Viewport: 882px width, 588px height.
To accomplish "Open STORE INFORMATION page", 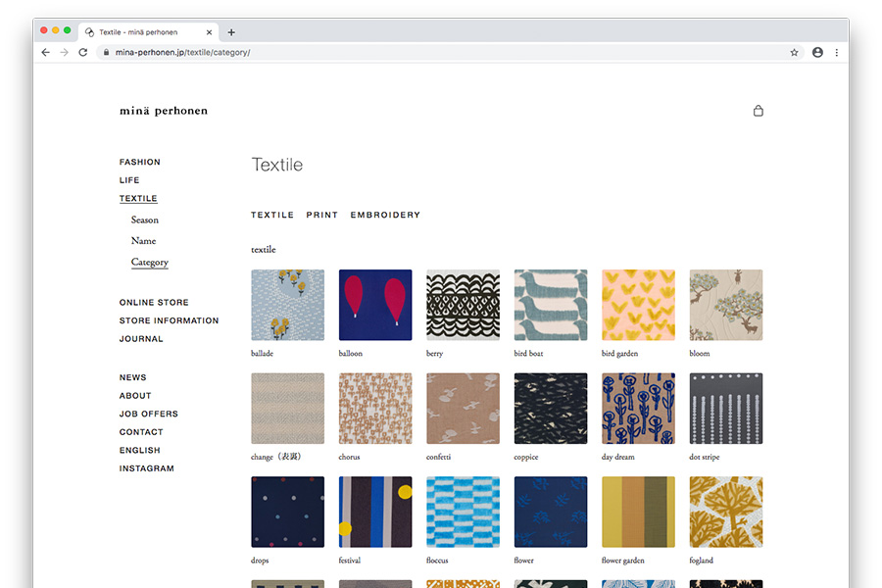I will pos(169,320).
